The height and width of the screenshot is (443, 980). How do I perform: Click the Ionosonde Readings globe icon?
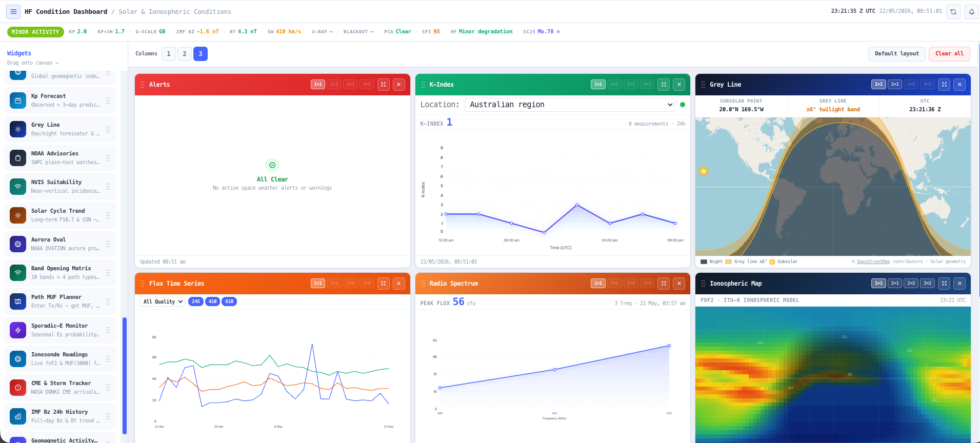[18, 359]
